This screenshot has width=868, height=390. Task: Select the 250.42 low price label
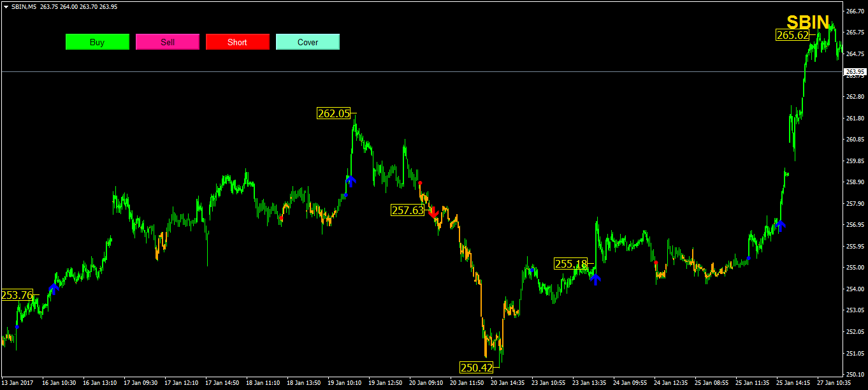[x=477, y=367]
